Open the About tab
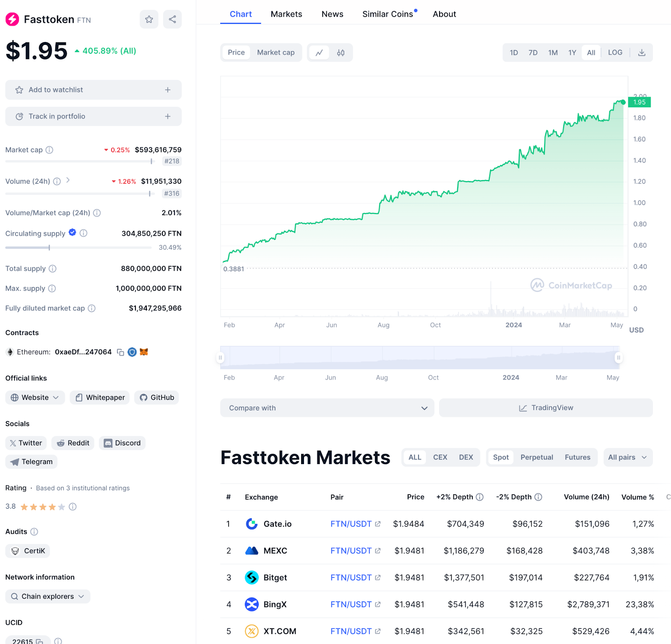The image size is (671, 644). (445, 14)
